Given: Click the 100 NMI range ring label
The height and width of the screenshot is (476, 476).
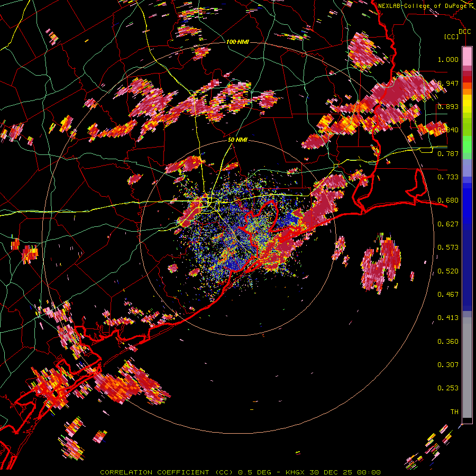Looking at the screenshot, I should 237,42.
